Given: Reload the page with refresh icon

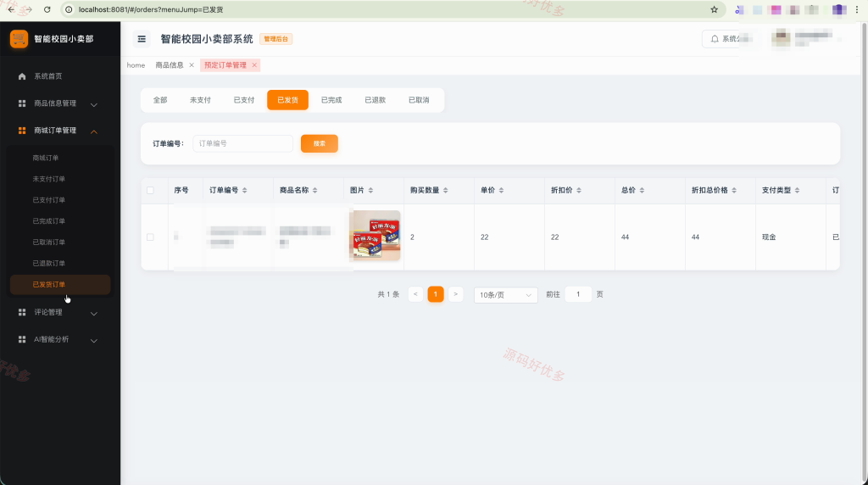Looking at the screenshot, I should click(x=47, y=9).
